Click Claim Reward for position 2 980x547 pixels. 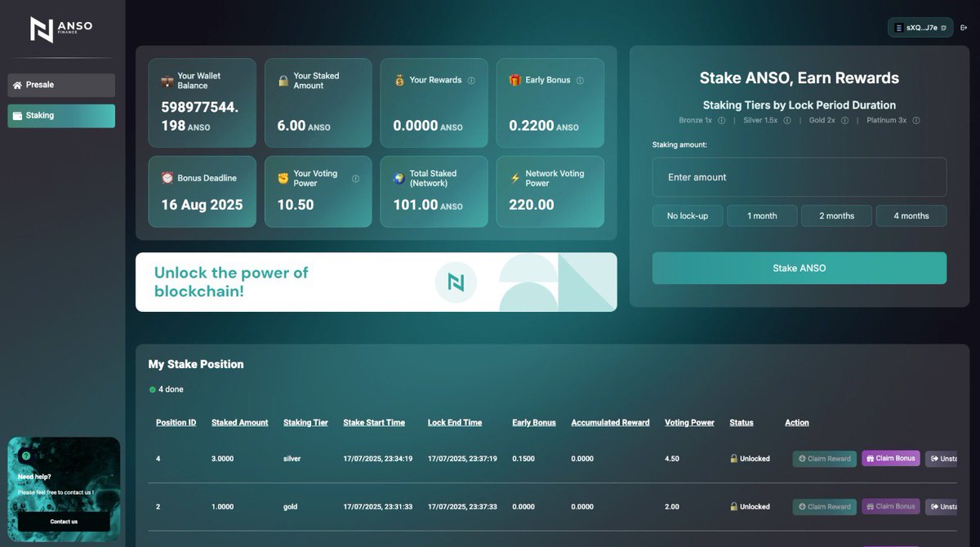point(825,507)
